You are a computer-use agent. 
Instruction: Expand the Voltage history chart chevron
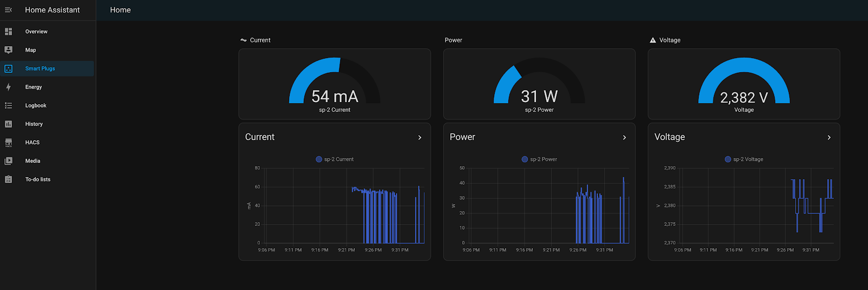click(x=829, y=137)
